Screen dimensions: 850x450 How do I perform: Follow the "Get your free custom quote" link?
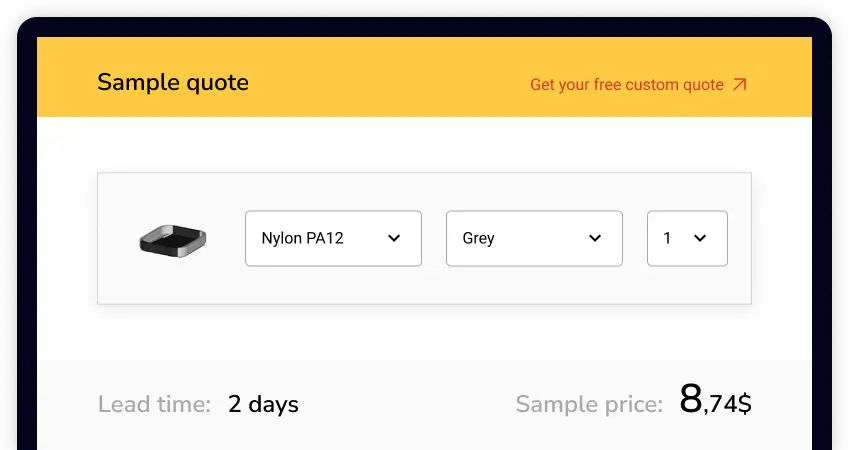(x=627, y=85)
